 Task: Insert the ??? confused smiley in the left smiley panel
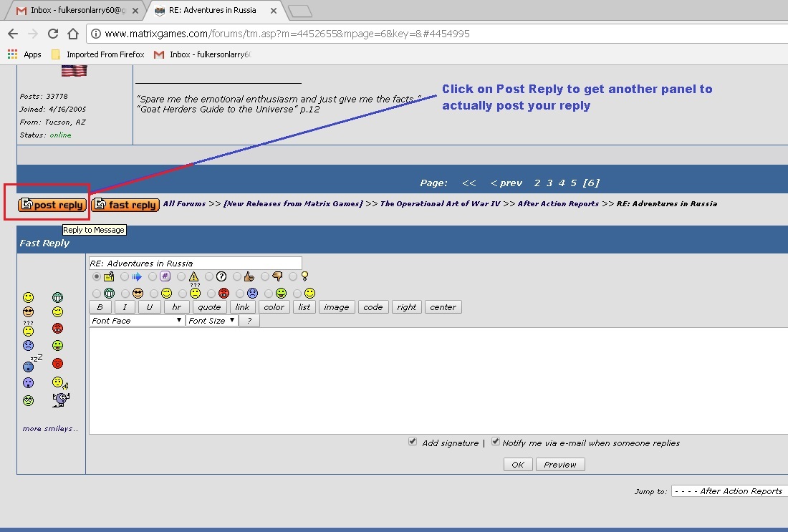pyautogui.click(x=28, y=329)
